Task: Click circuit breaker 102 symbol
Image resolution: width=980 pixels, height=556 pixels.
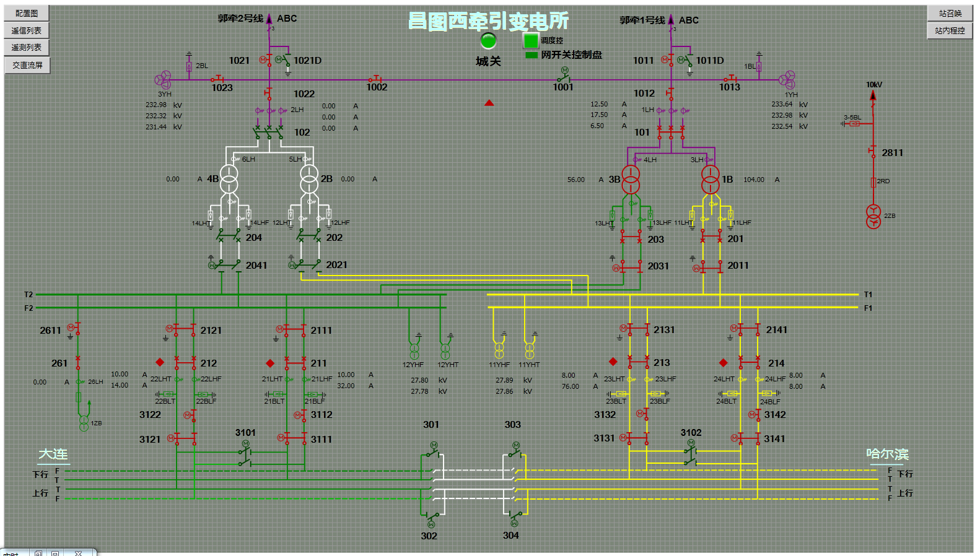Action: click(269, 132)
